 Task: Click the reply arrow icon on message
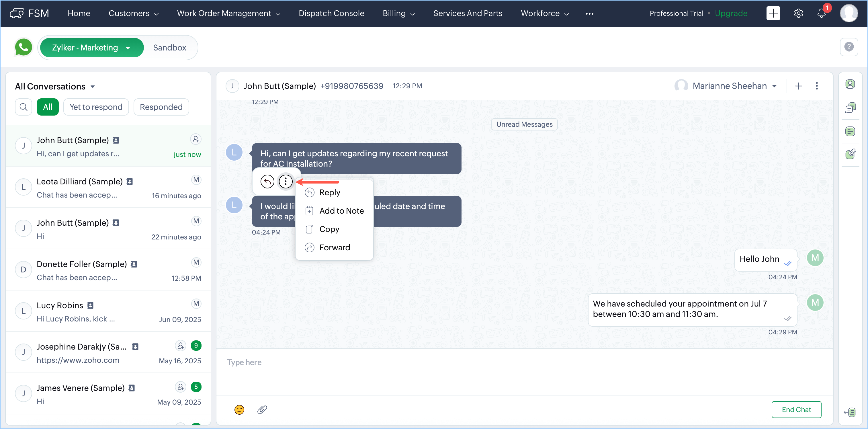[x=267, y=182]
